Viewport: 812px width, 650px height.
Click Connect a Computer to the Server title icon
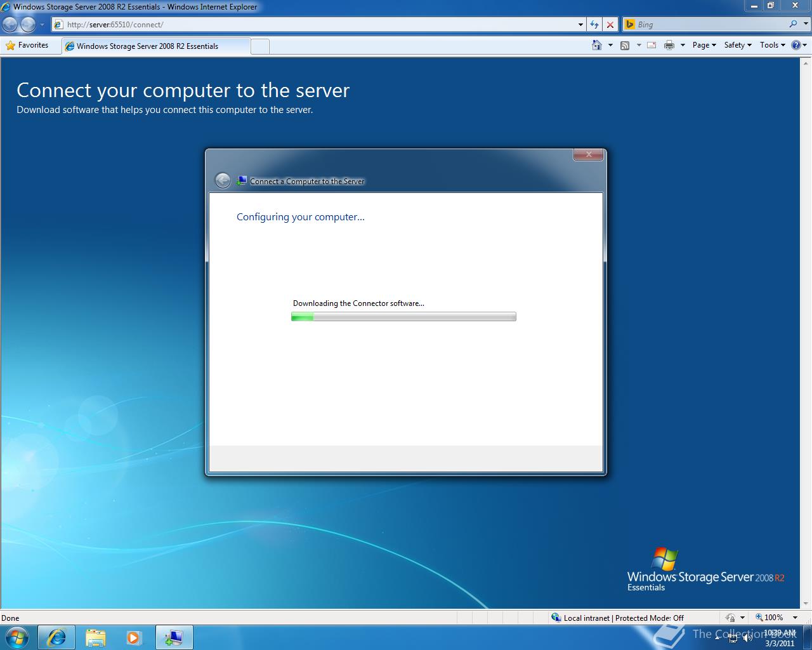point(241,181)
